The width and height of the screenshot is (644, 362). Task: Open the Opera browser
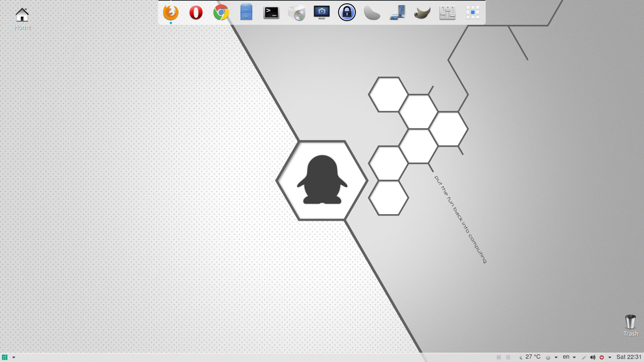(196, 12)
